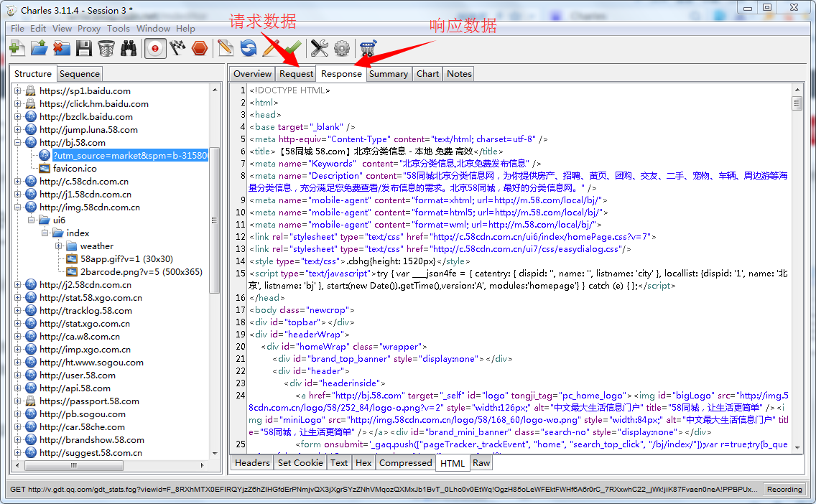The image size is (816, 504).
Task: Show the Raw view tab
Action: point(481,462)
